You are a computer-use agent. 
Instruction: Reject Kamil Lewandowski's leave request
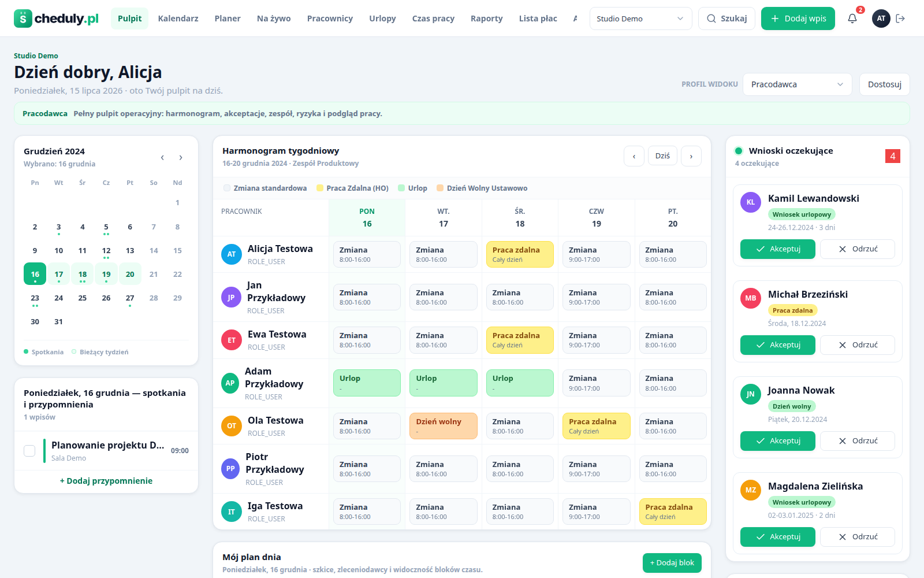click(858, 249)
